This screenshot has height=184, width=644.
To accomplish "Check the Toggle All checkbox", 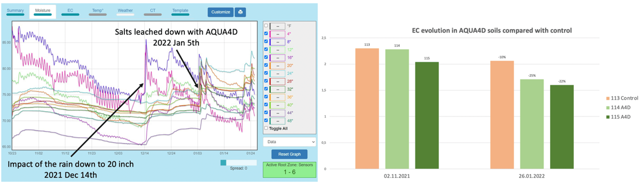I will coord(266,128).
